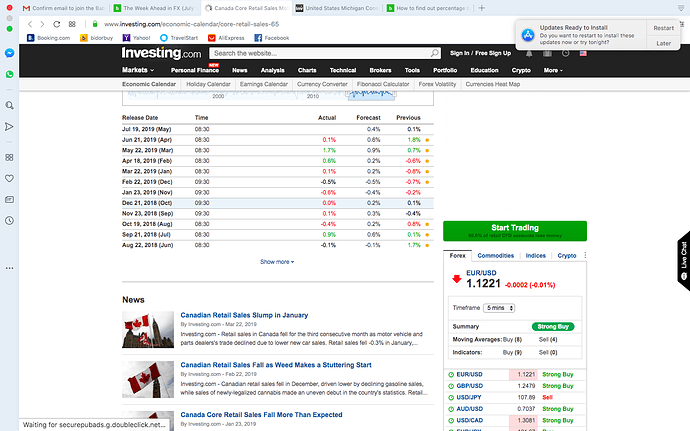
Task: Open the Currency Converter submenu item
Action: click(322, 84)
